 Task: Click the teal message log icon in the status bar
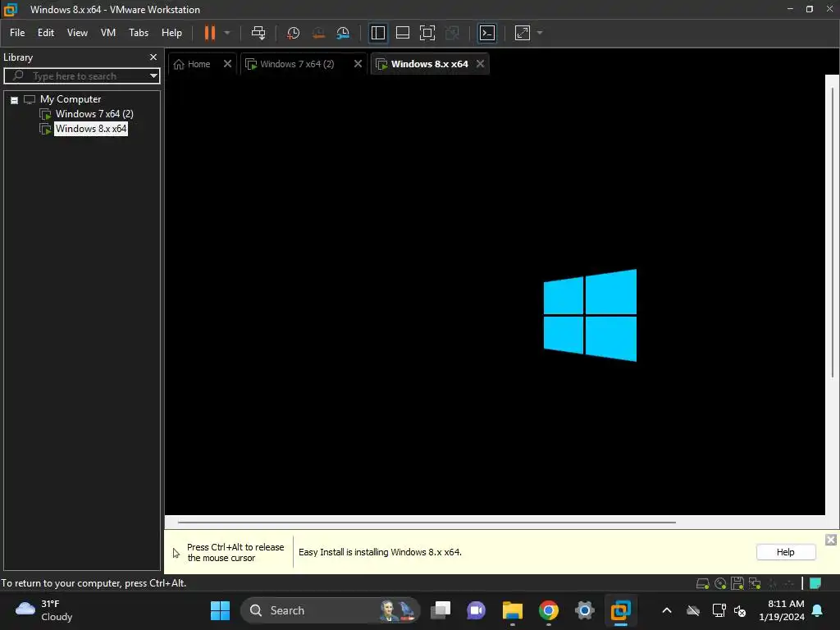pyautogui.click(x=815, y=583)
